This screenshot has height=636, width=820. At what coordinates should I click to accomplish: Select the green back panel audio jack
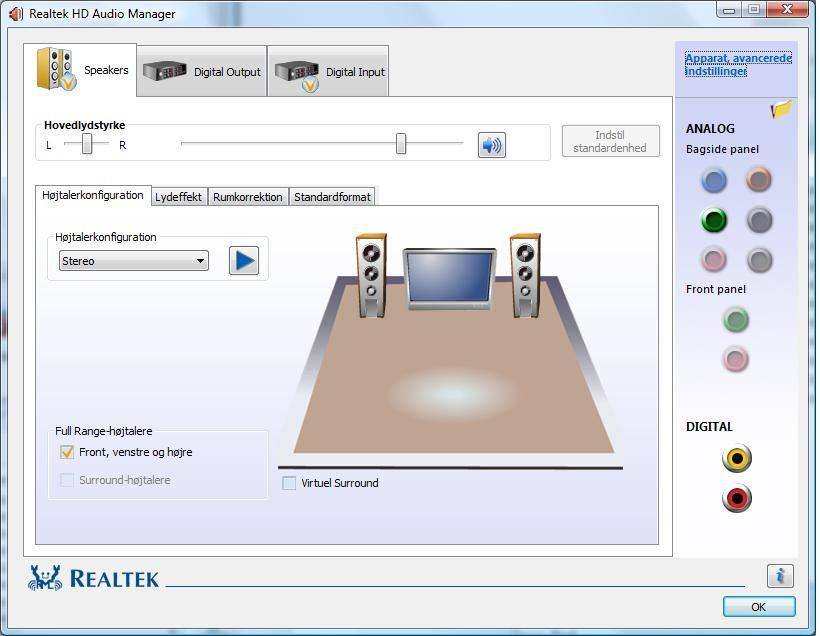[713, 220]
